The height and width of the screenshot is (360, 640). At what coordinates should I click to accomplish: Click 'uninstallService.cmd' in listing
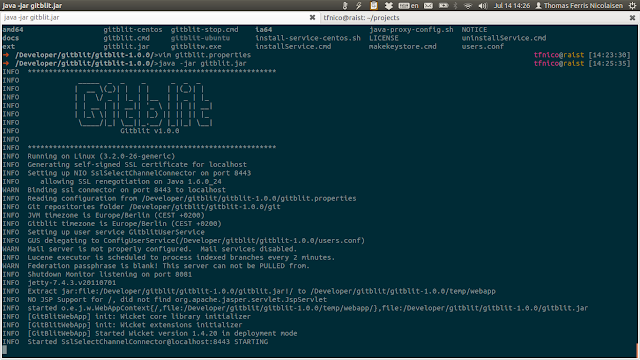tap(504, 38)
